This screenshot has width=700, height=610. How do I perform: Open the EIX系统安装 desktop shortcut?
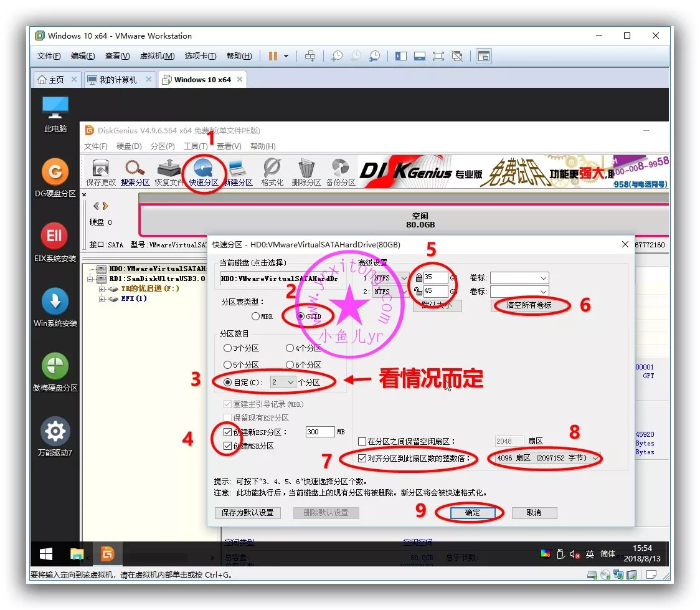click(x=55, y=242)
